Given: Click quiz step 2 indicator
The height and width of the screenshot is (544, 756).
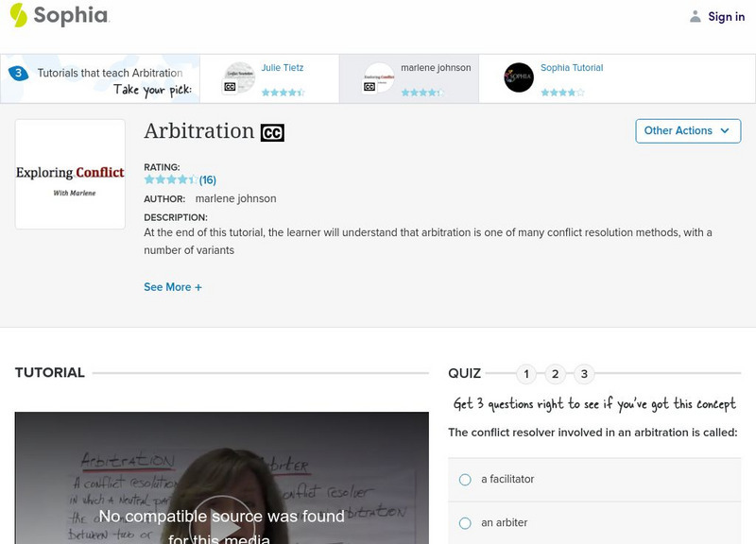Looking at the screenshot, I should (554, 373).
